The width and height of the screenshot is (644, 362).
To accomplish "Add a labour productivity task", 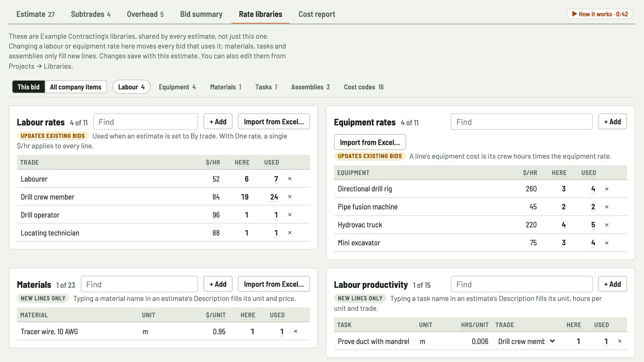I will click(613, 284).
